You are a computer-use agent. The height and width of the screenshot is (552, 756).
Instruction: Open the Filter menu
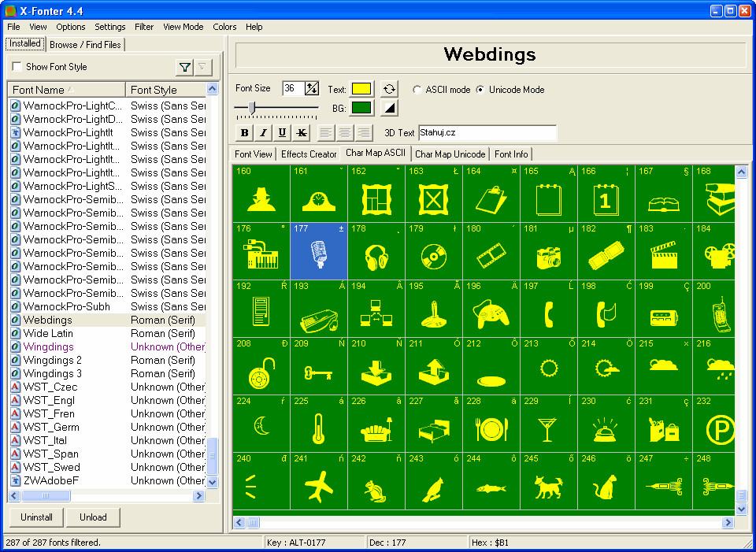[143, 27]
